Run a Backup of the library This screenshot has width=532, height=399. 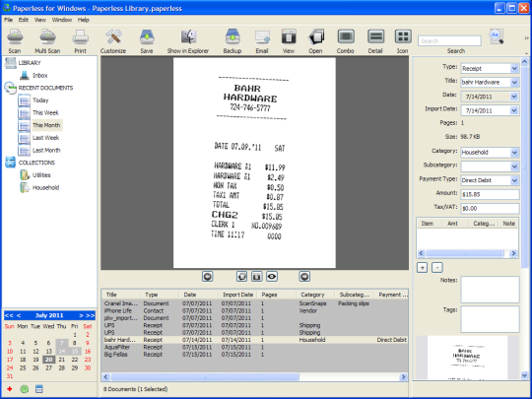point(233,37)
